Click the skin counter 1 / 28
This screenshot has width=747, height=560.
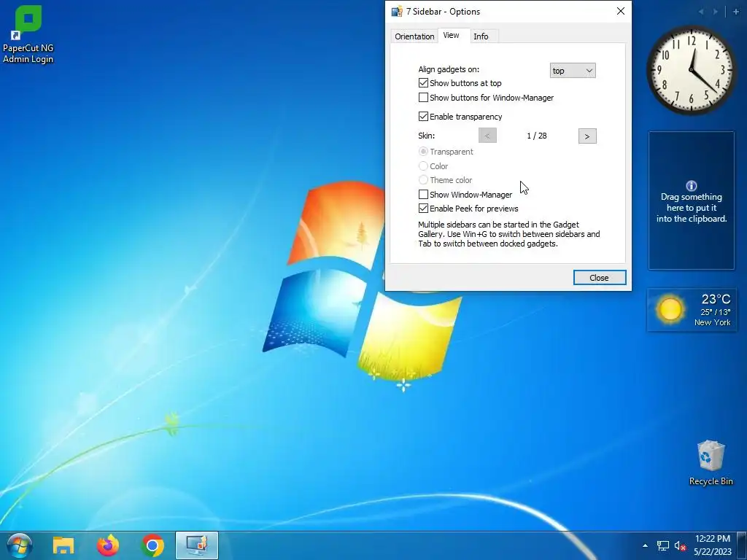click(537, 136)
